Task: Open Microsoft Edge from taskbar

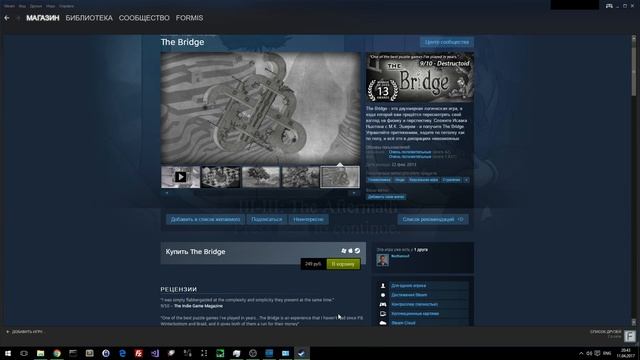Action: click(x=122, y=353)
